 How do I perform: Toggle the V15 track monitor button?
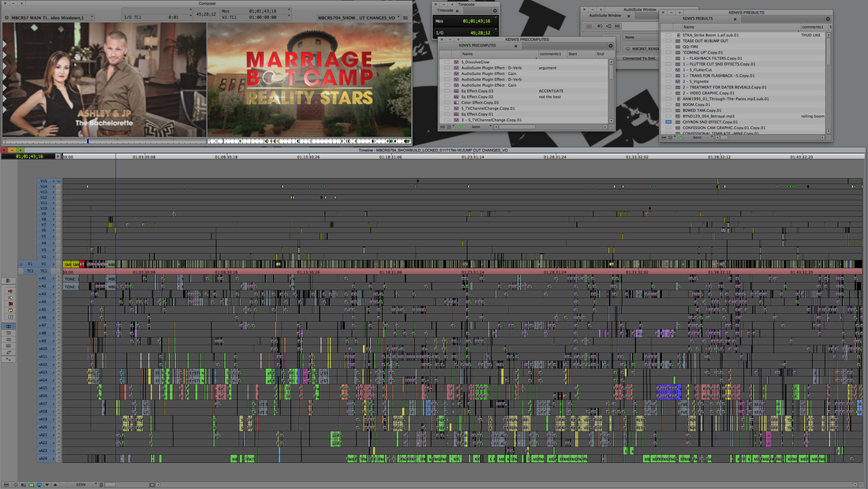point(58,181)
